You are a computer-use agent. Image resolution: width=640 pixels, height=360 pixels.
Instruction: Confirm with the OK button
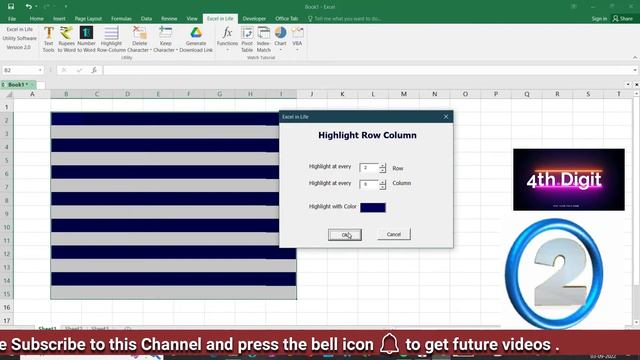[x=345, y=235]
